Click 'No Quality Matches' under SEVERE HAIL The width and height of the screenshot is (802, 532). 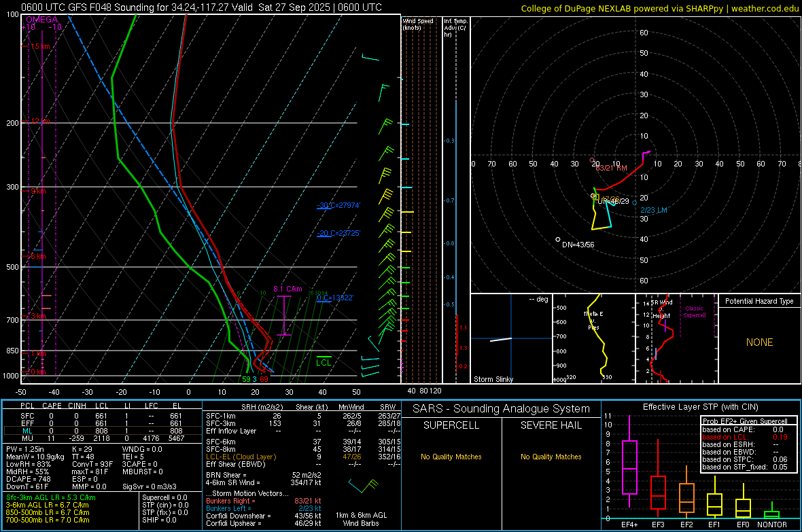tap(551, 457)
